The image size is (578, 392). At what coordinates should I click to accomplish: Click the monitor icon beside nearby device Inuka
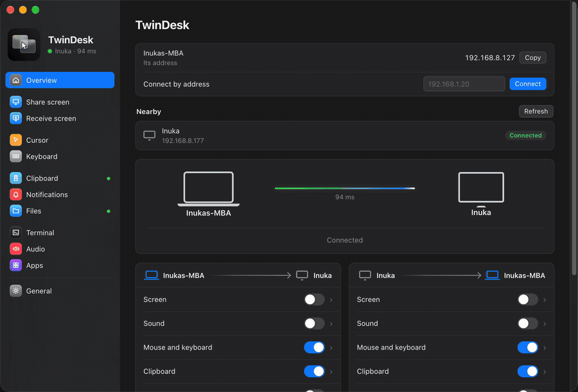tap(149, 135)
